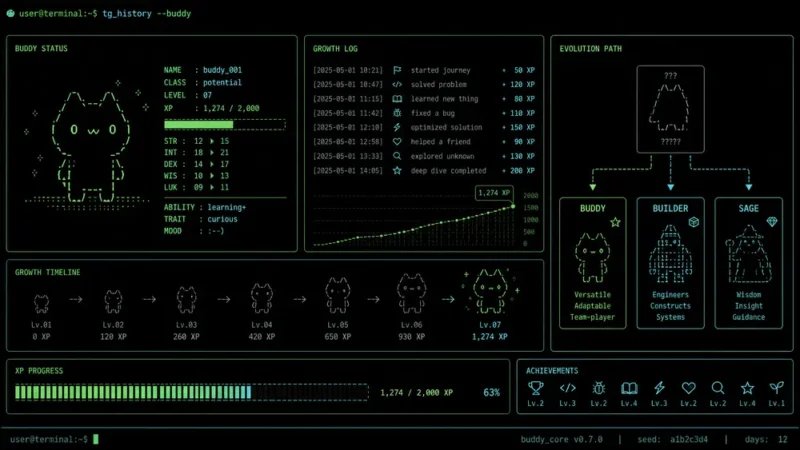Select the Lv.06 cat in Growth Timeline
Viewport: 800px width, 450px height.
coord(412,293)
